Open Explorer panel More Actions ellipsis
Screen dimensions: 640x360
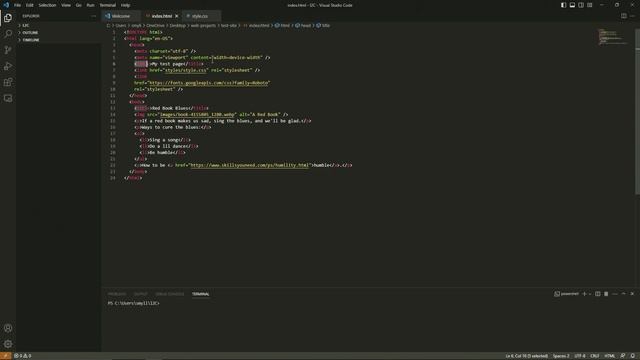tap(93, 16)
